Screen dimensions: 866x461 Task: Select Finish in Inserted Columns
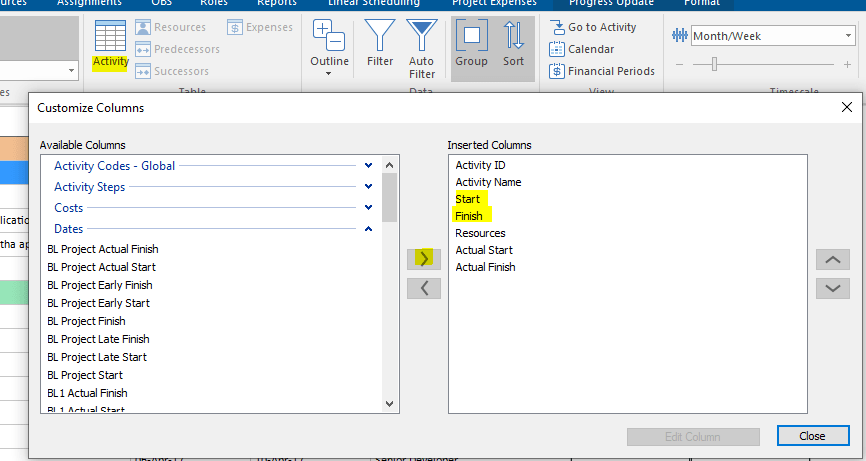click(x=469, y=216)
